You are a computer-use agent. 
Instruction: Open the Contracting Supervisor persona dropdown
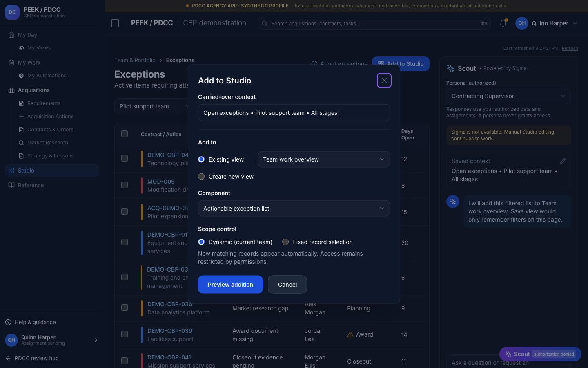pos(508,96)
